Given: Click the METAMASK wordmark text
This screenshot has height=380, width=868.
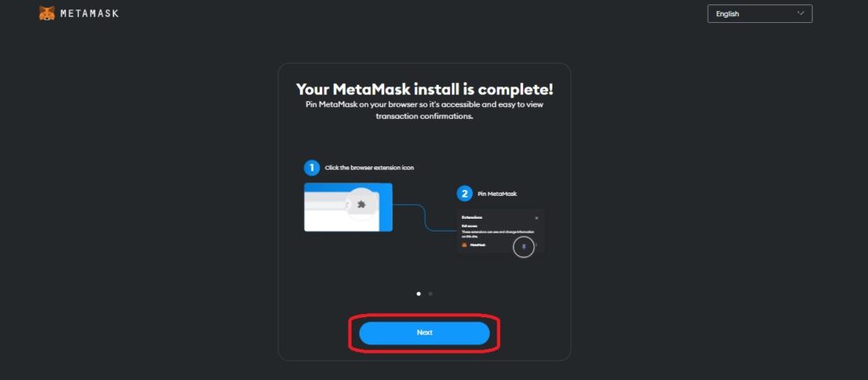Looking at the screenshot, I should coord(90,14).
